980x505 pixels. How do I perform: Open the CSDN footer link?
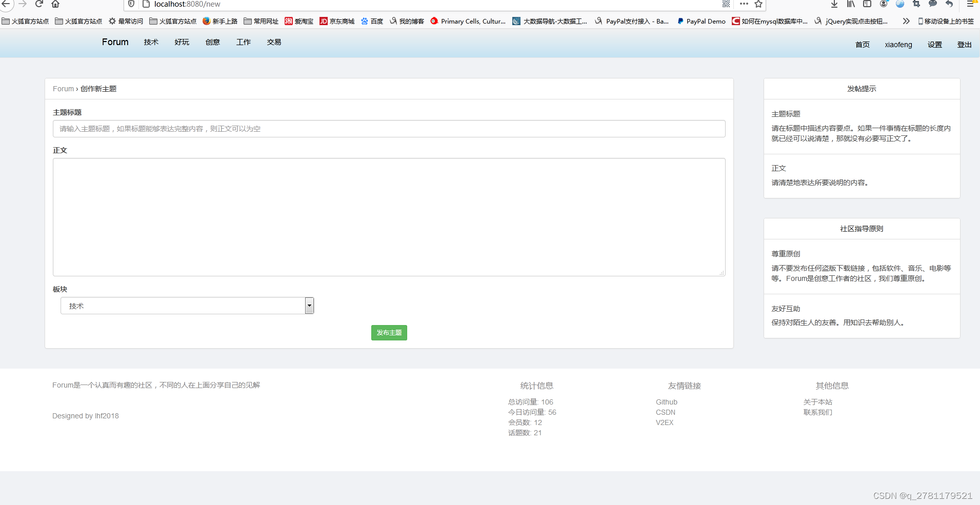pos(666,412)
